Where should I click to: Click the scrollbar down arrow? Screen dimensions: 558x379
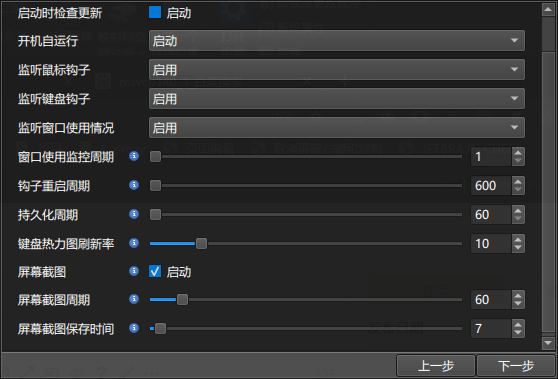(548, 343)
